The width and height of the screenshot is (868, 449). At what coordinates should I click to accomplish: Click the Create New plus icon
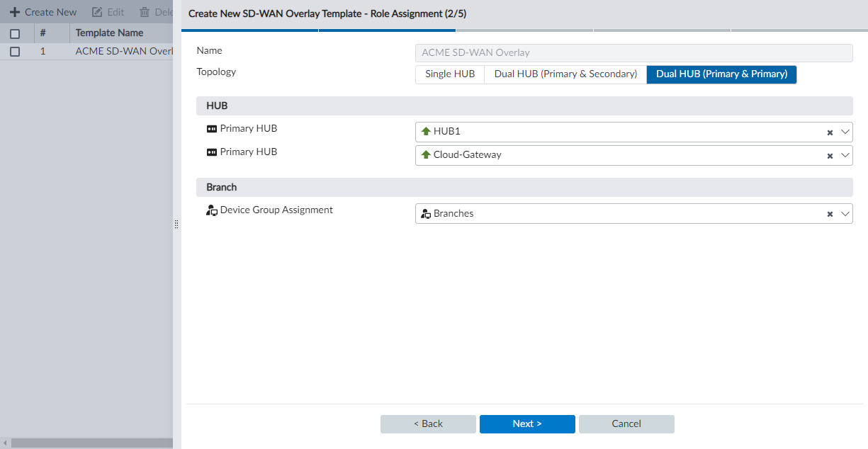(x=16, y=11)
